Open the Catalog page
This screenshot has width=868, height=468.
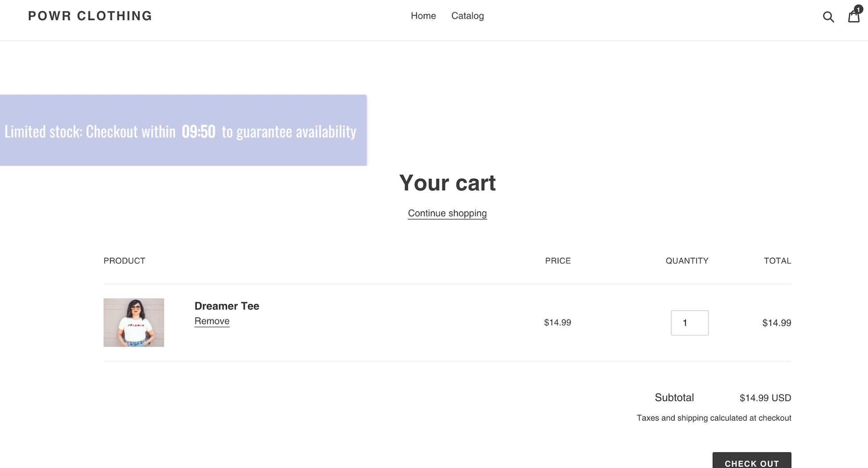(467, 16)
